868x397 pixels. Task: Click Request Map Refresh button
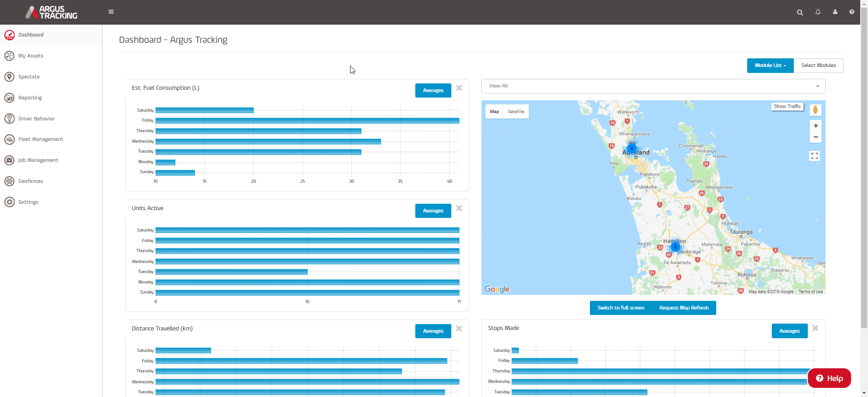pyautogui.click(x=684, y=308)
